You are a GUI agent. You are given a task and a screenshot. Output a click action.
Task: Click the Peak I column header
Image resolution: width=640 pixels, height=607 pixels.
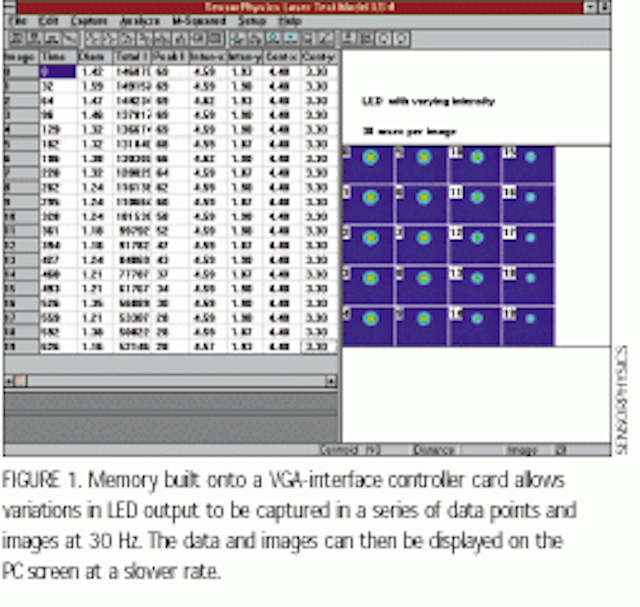point(169,57)
